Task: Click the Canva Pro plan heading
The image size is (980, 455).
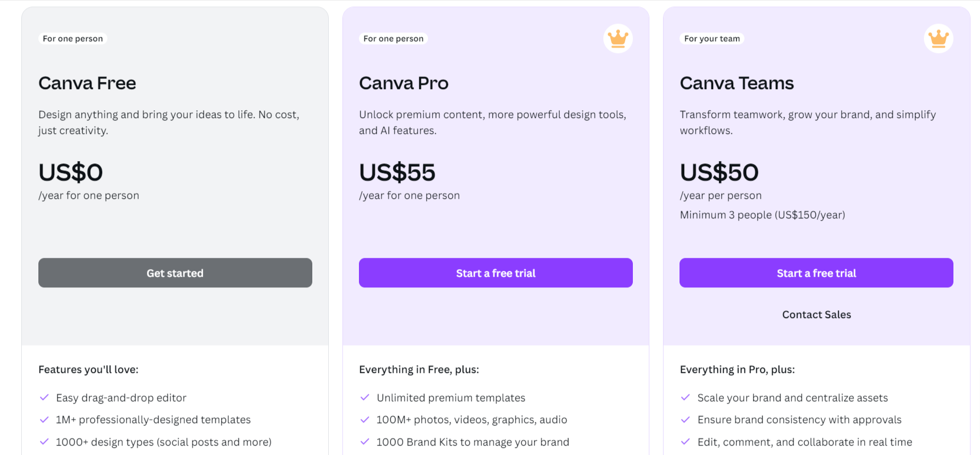Action: pos(404,83)
